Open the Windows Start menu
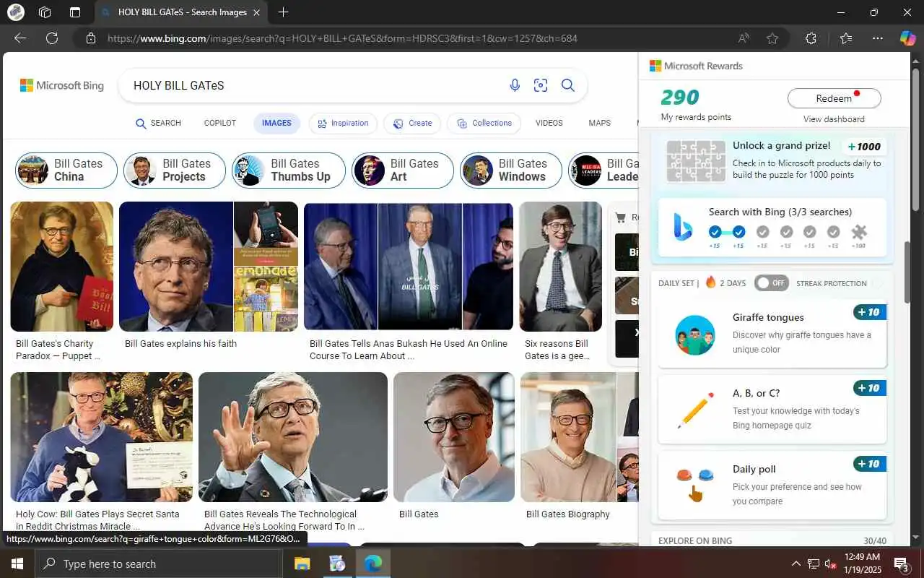 click(x=17, y=564)
